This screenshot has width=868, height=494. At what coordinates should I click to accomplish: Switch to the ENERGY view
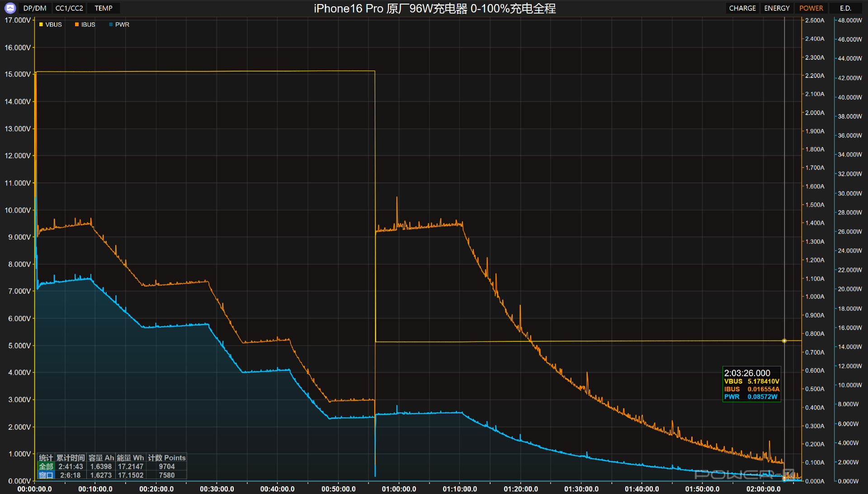(777, 8)
